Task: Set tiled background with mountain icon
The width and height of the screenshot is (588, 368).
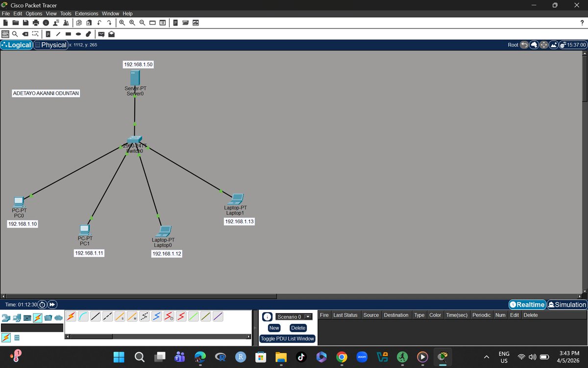Action: click(x=554, y=45)
